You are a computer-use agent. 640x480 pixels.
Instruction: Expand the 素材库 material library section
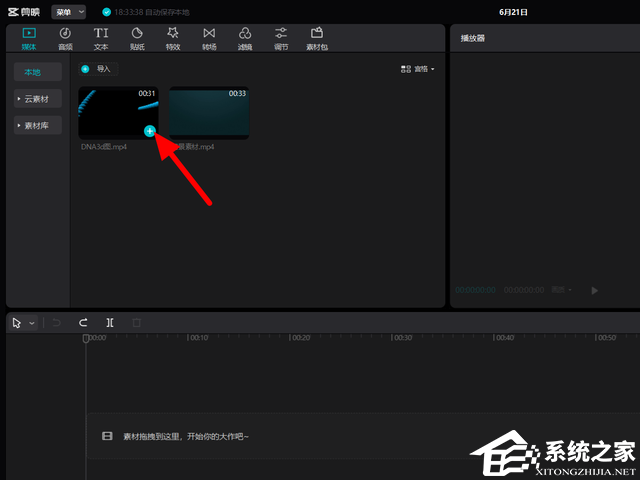click(38, 125)
